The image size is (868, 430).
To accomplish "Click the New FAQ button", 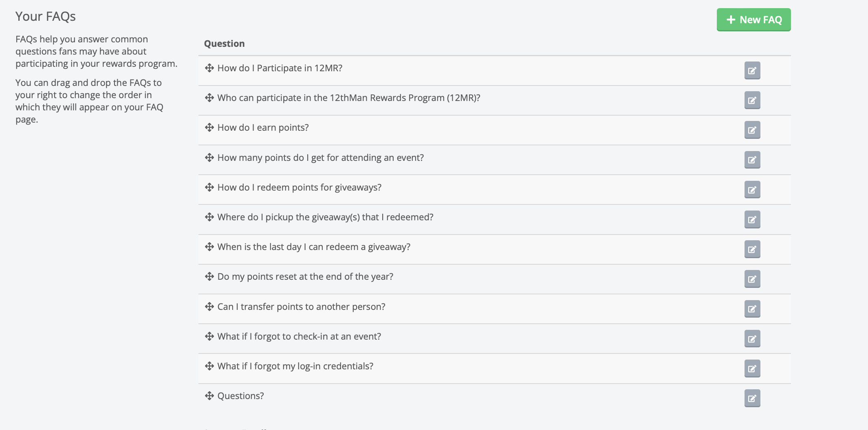I will click(x=753, y=20).
